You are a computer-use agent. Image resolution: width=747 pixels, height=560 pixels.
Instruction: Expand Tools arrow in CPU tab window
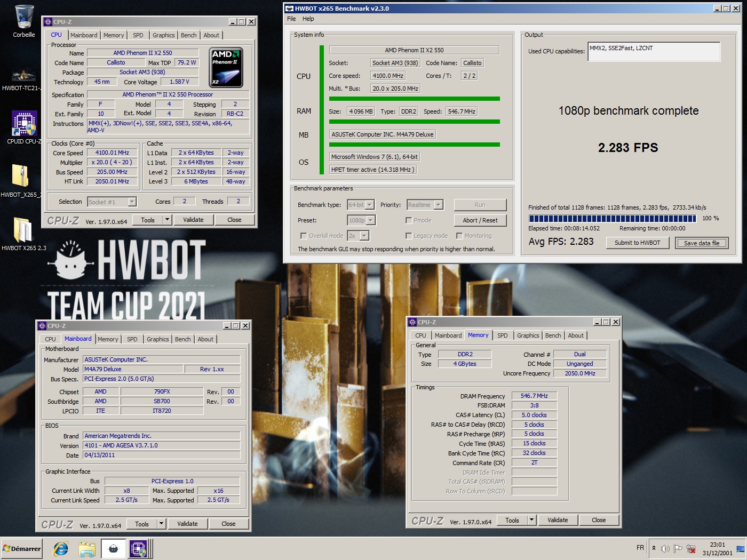point(167,220)
